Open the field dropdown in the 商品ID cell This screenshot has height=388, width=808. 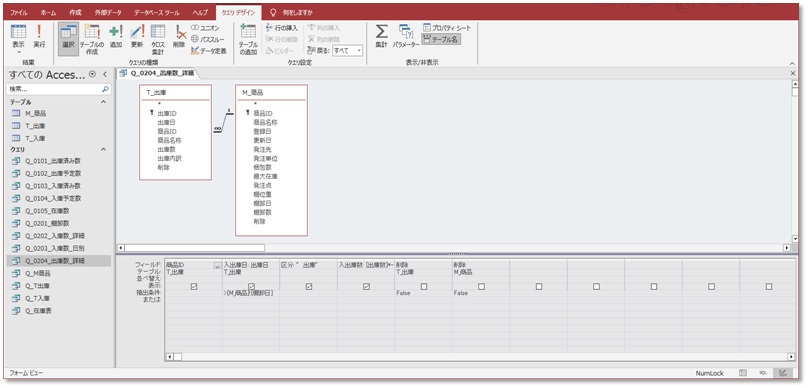(217, 265)
